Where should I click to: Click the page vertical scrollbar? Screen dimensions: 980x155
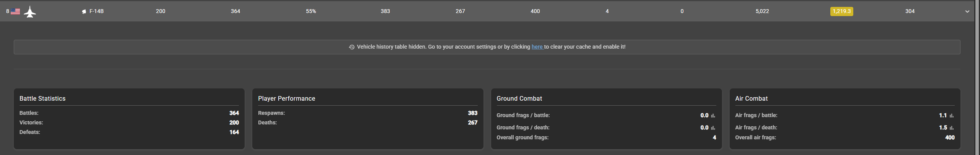pos(977,77)
